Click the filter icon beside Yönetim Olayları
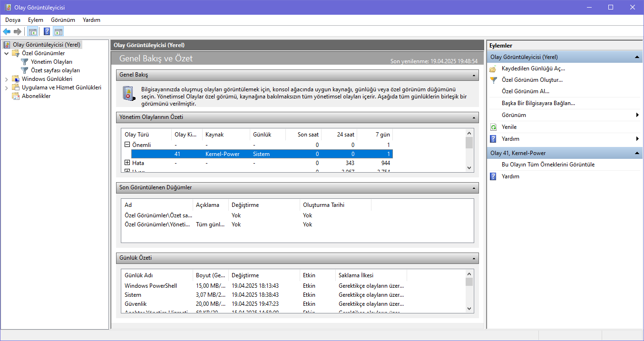Viewport: 644px width, 341px height. tap(25, 62)
